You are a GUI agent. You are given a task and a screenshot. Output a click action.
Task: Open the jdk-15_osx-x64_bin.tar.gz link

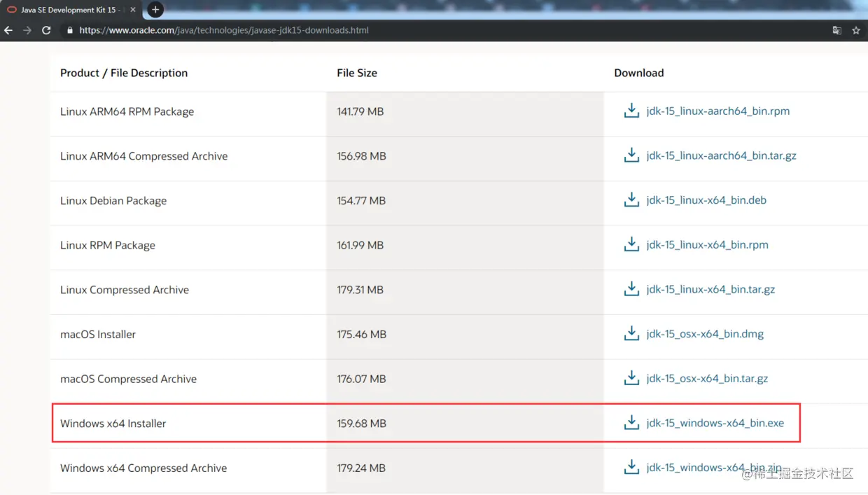(707, 379)
